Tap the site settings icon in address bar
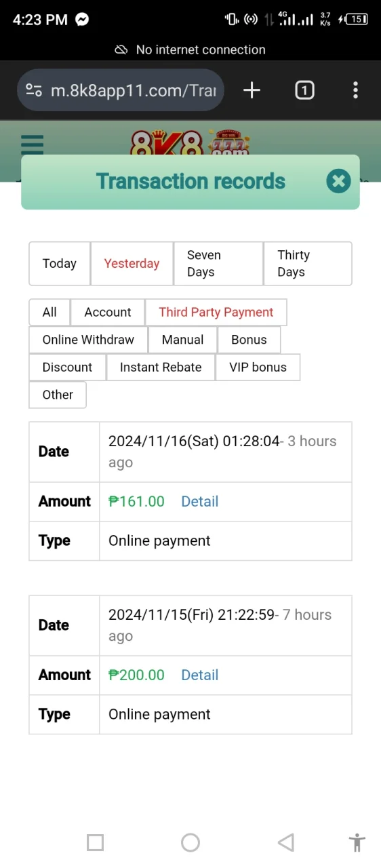The width and height of the screenshot is (381, 868). pos(34,90)
